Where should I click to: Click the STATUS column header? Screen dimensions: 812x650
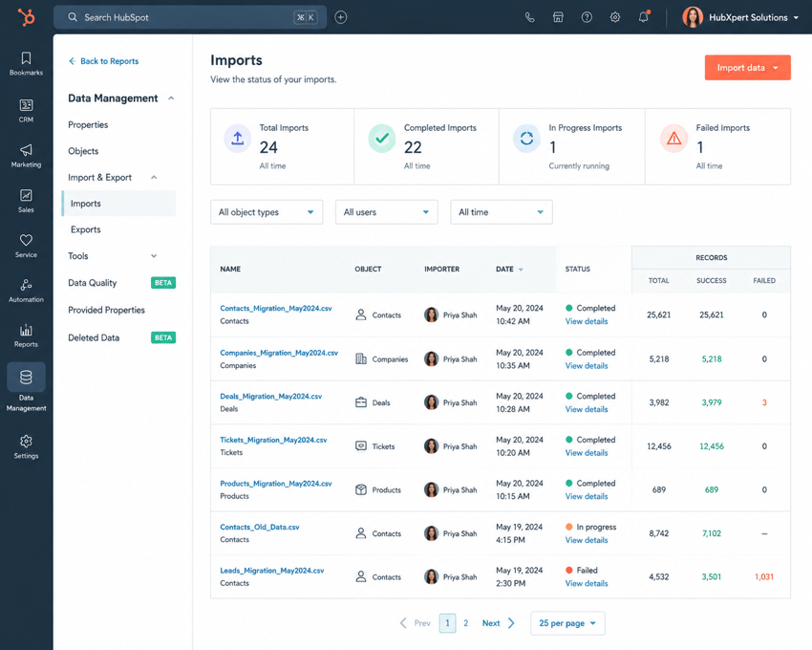tap(577, 269)
